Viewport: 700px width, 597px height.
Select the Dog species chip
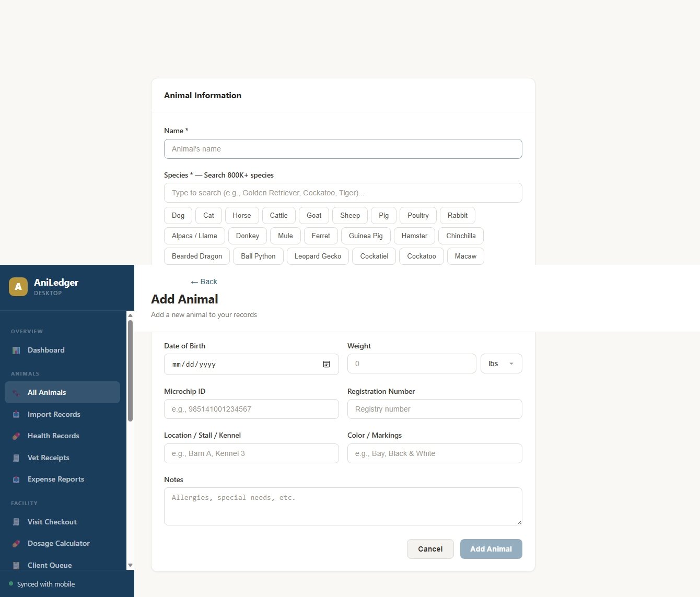[x=178, y=215]
